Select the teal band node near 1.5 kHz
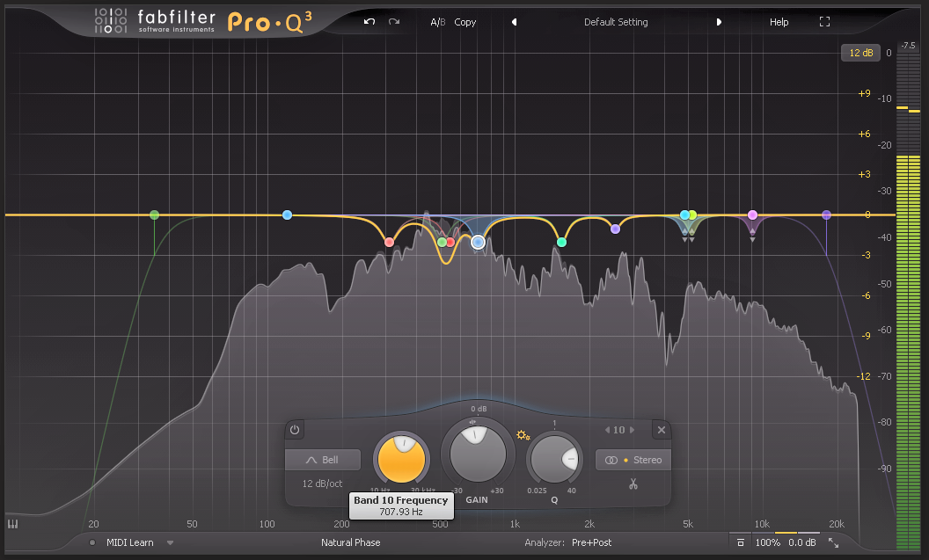 click(561, 242)
